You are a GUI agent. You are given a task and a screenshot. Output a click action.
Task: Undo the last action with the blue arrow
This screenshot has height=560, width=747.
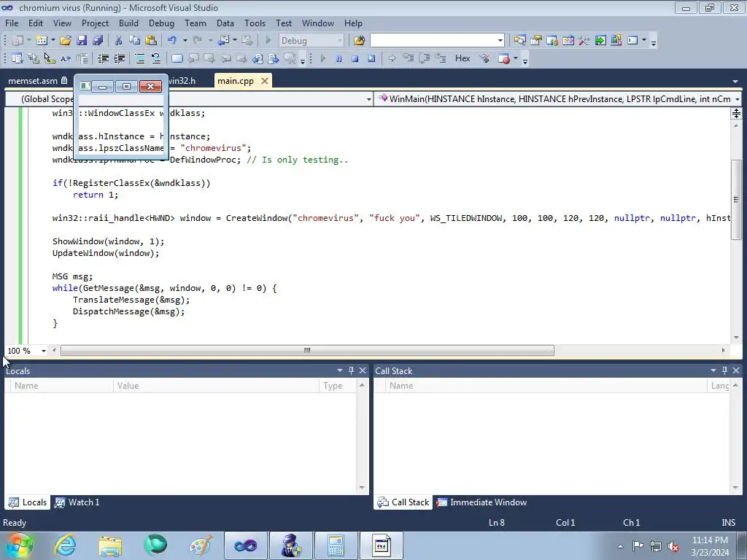(172, 41)
